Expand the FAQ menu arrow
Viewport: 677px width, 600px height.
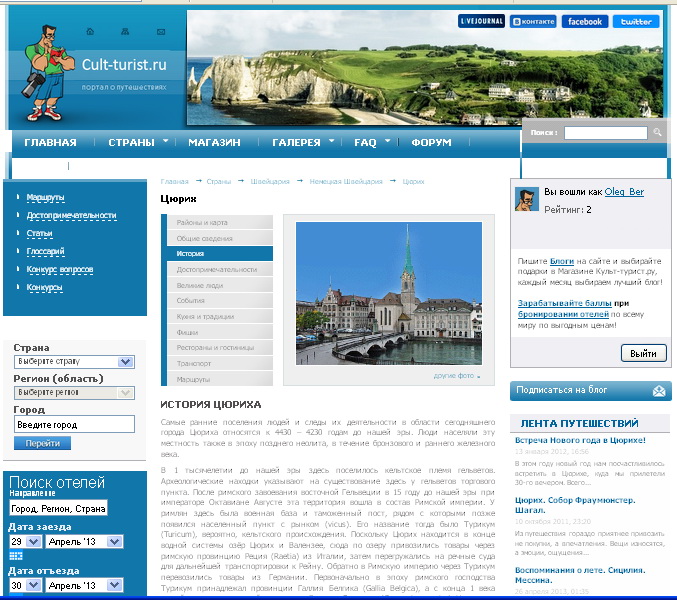(387, 141)
